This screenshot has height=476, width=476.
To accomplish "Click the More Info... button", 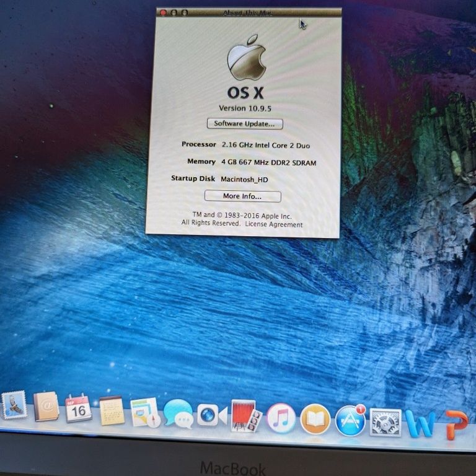I will click(242, 196).
